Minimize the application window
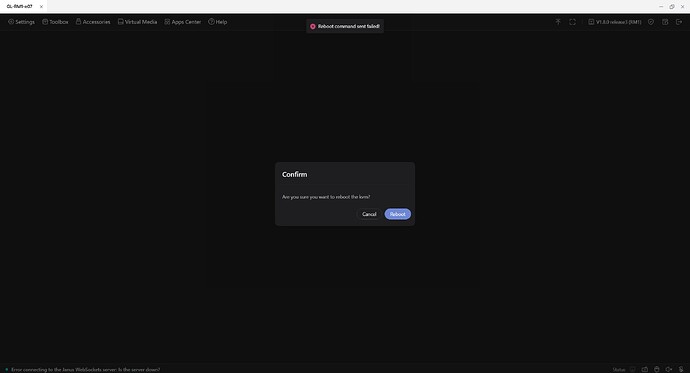 (661, 7)
